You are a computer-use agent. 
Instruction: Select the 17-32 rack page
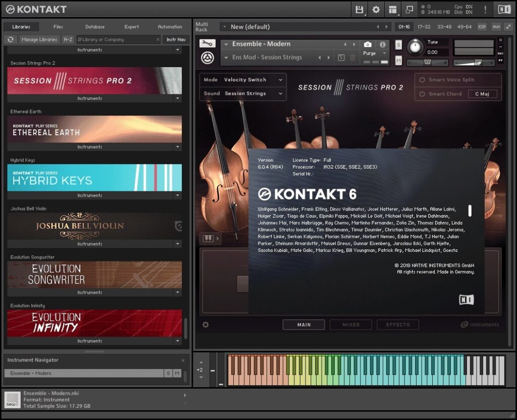[424, 27]
